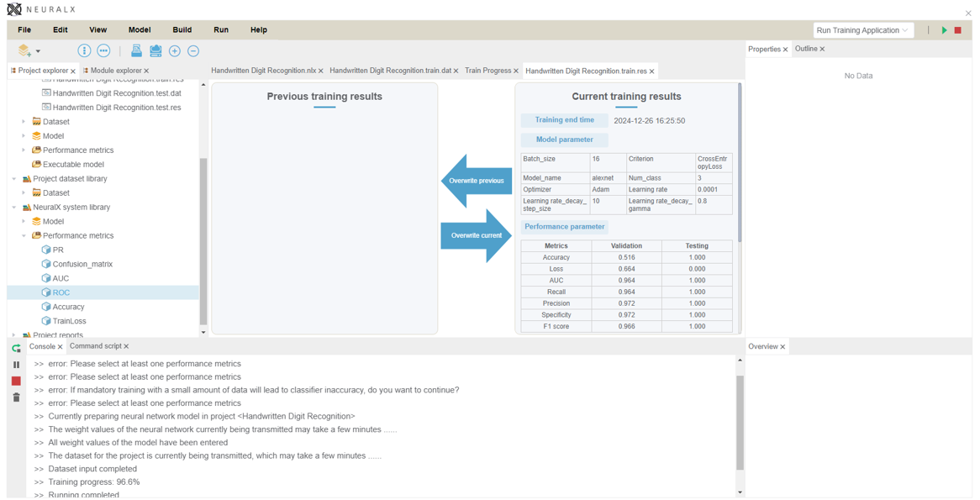Expand the Model node under NeuralX system library
Screen dimensions: 980x500
24,222
